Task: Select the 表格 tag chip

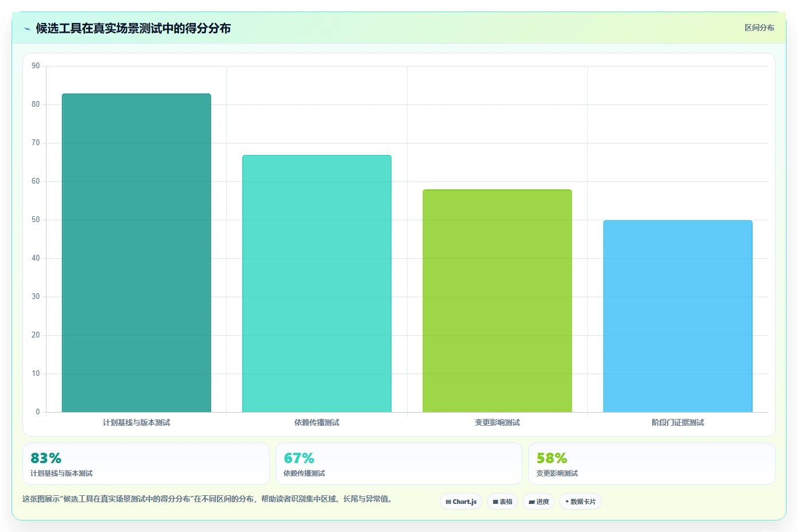Action: tap(502, 502)
